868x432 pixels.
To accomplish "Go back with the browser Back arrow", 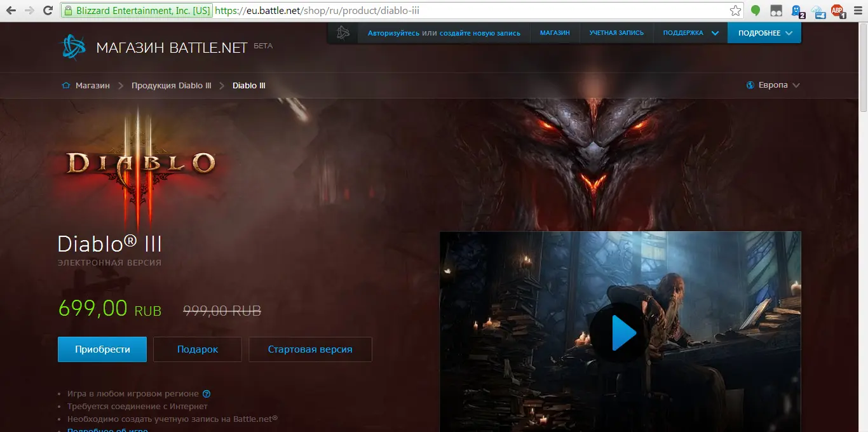I will [11, 11].
